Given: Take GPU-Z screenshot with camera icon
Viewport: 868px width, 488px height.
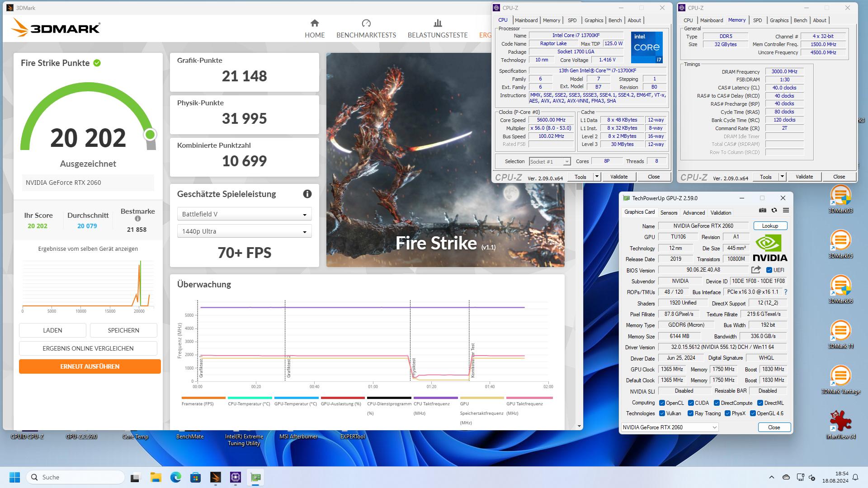Looking at the screenshot, I should click(762, 210).
